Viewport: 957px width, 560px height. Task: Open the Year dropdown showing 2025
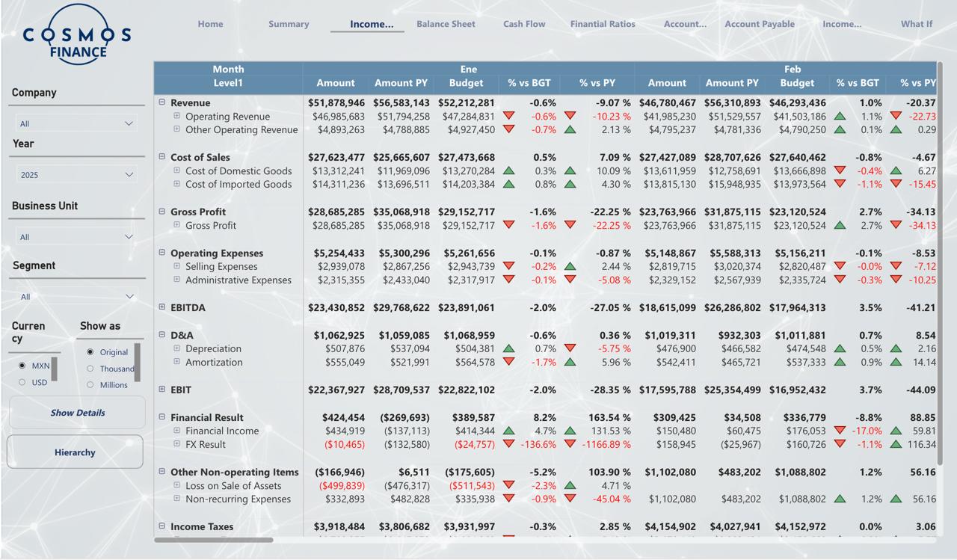77,174
